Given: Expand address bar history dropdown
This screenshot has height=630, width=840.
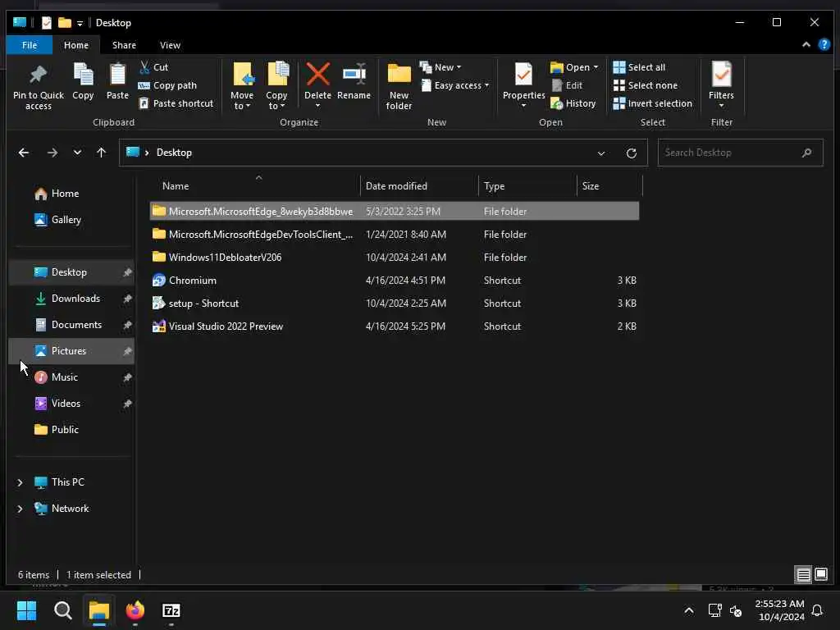Looking at the screenshot, I should click(x=601, y=153).
